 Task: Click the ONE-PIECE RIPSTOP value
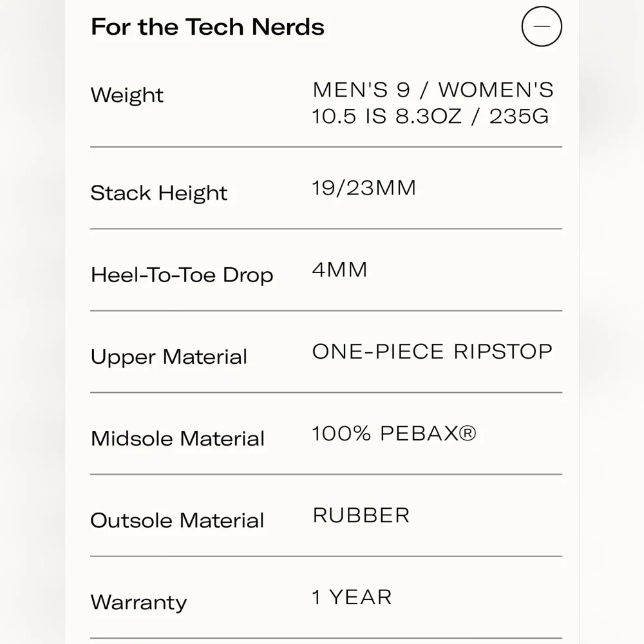pos(433,352)
